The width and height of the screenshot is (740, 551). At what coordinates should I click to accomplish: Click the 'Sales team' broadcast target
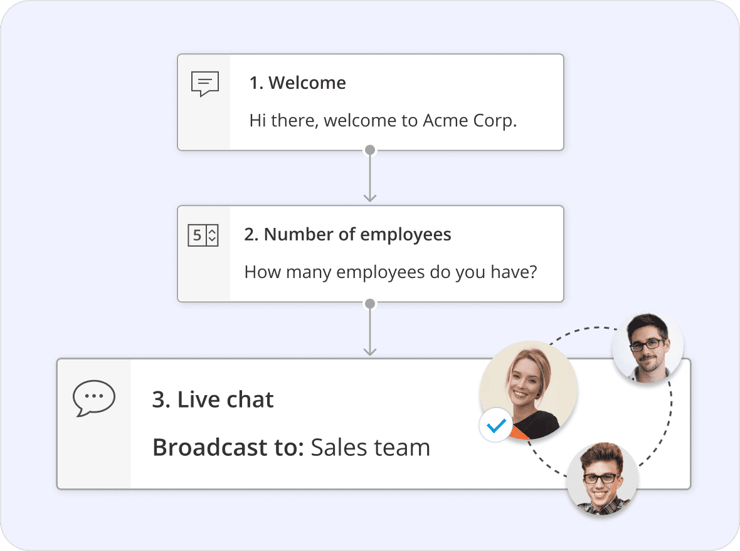coord(370,447)
